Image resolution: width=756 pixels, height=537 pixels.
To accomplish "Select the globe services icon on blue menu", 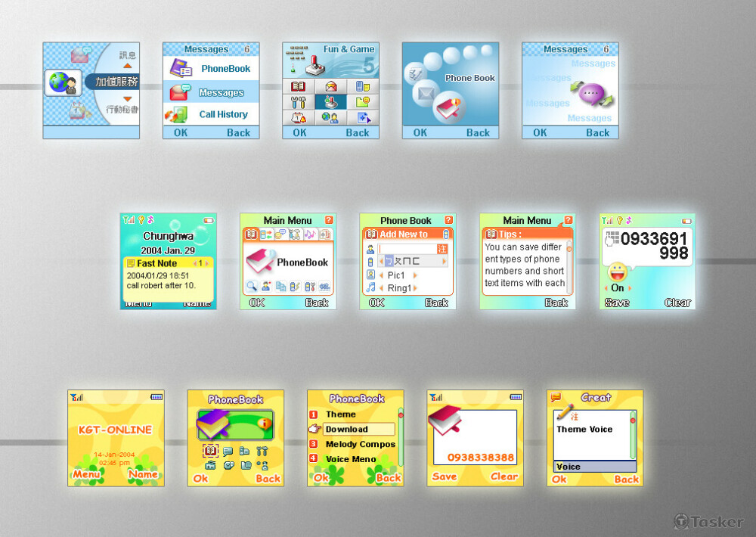I will point(61,82).
